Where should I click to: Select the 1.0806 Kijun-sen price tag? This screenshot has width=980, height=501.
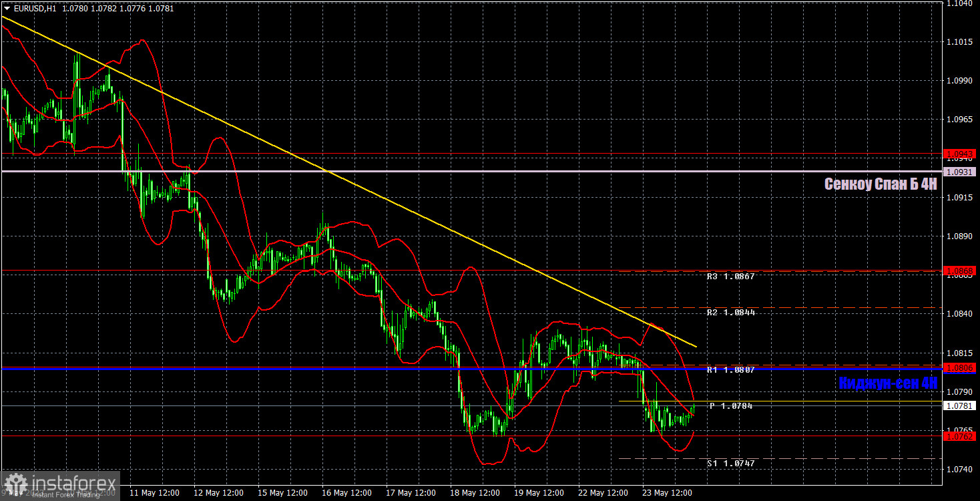[x=961, y=368]
